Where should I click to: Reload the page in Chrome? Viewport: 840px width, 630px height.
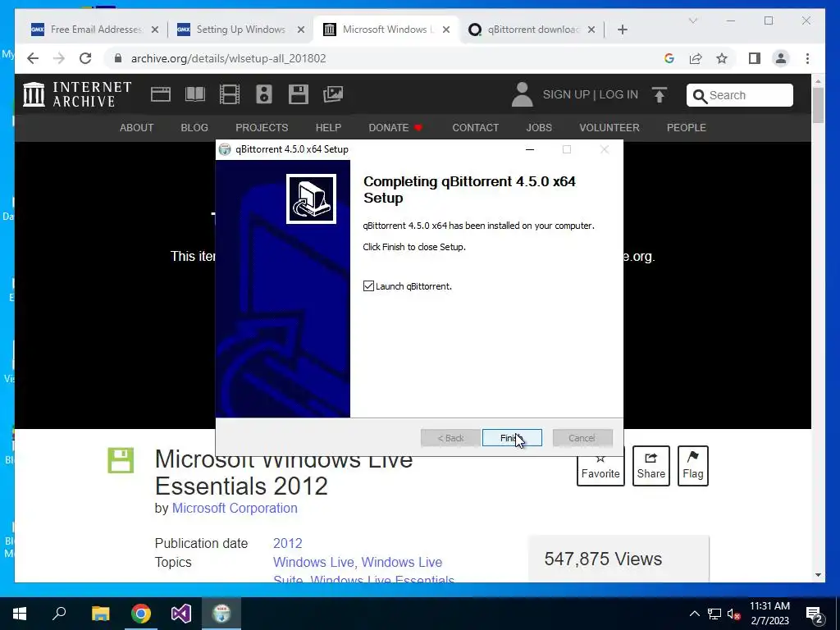[x=85, y=58]
